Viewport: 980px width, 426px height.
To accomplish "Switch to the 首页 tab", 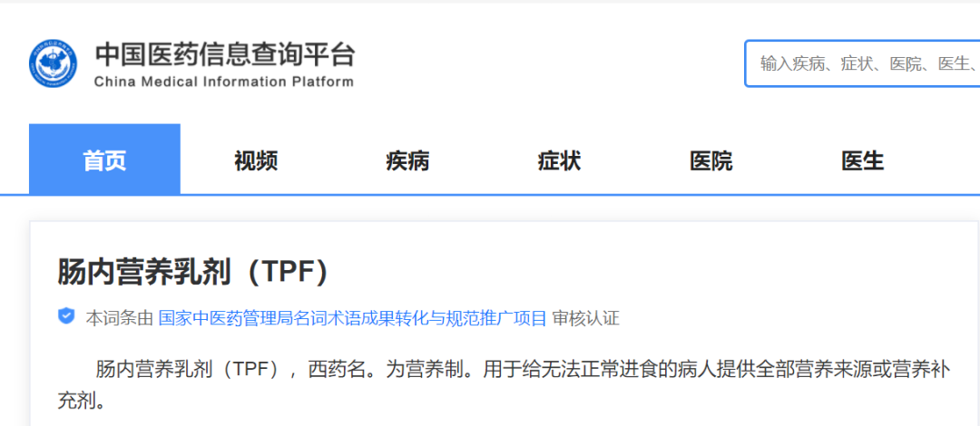I will 104,161.
